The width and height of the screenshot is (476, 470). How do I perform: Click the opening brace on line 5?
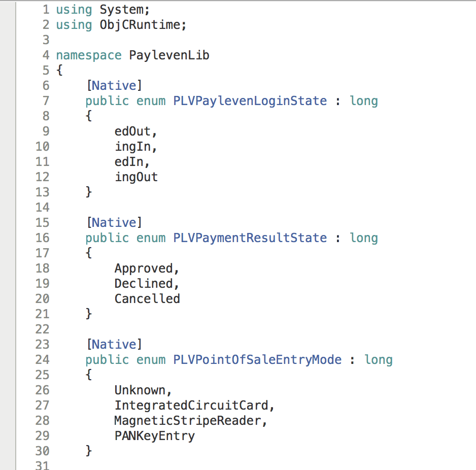point(59,71)
